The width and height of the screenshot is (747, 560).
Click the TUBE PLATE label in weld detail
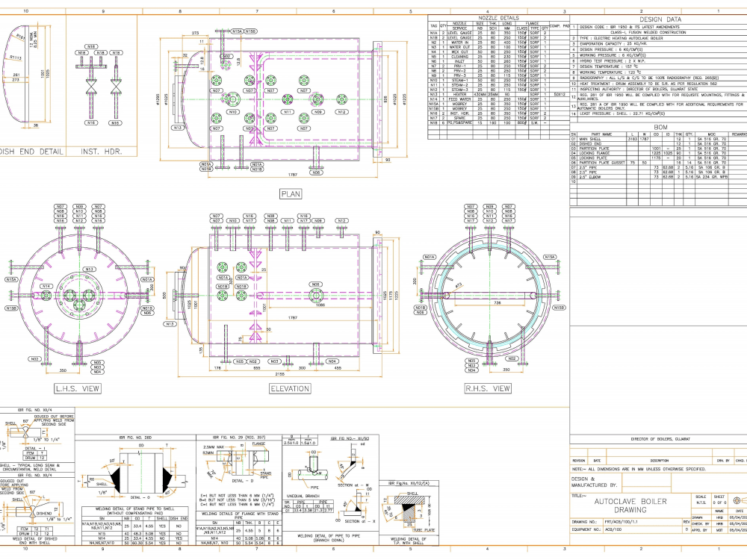point(424,530)
